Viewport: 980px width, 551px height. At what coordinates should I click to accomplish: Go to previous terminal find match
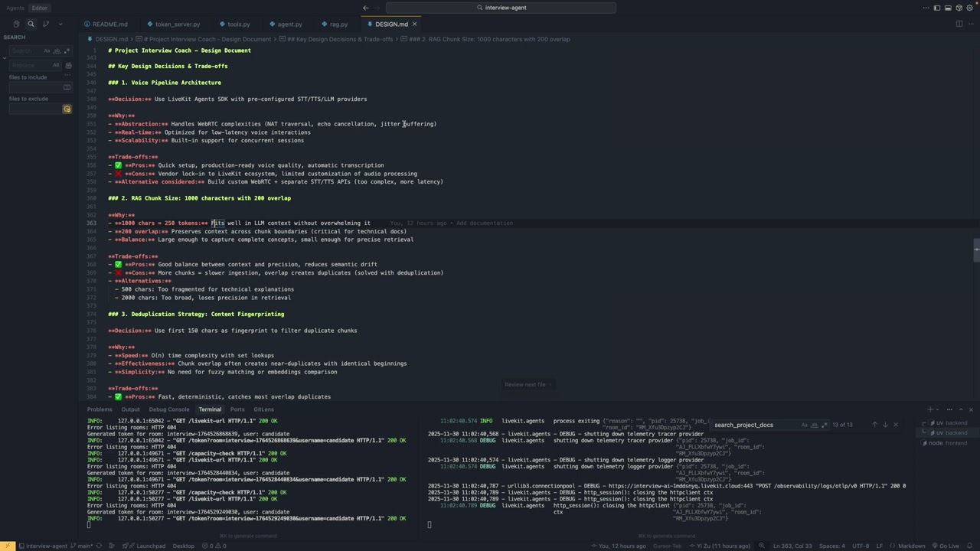[874, 425]
